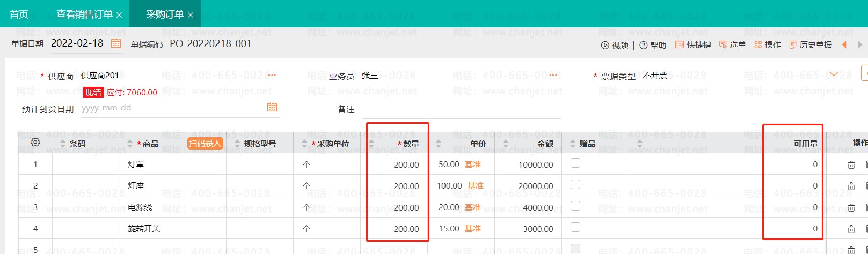Screen dimensions: 868x254
Task: Mark 灯罩 as gift item
Action: (575, 163)
